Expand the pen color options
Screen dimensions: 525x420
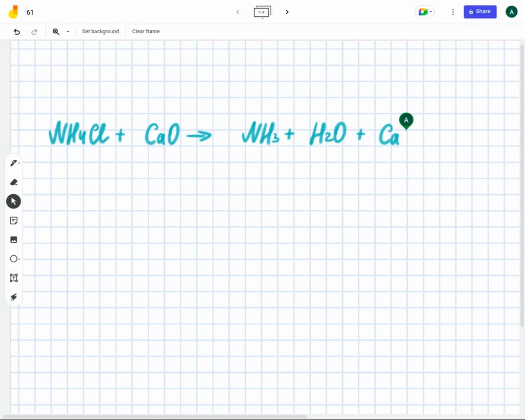point(19,162)
